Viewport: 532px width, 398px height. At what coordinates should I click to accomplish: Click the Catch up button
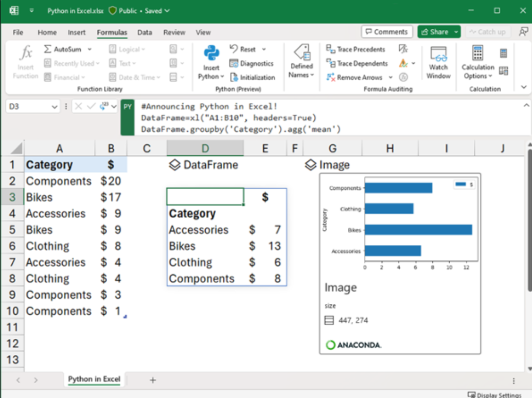(x=488, y=32)
